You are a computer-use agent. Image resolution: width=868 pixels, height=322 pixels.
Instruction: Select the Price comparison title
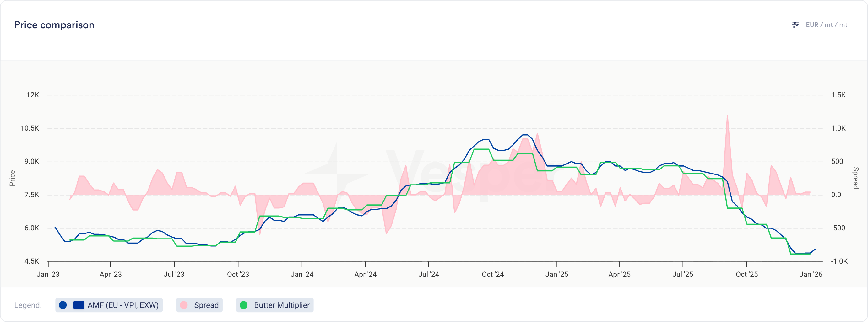click(x=54, y=24)
